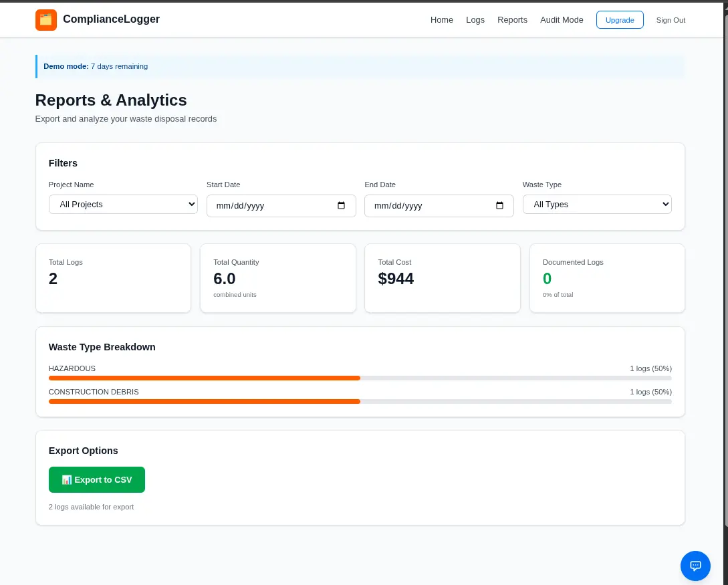The height and width of the screenshot is (585, 728).
Task: Expand the Project Name dropdown
Action: point(123,205)
